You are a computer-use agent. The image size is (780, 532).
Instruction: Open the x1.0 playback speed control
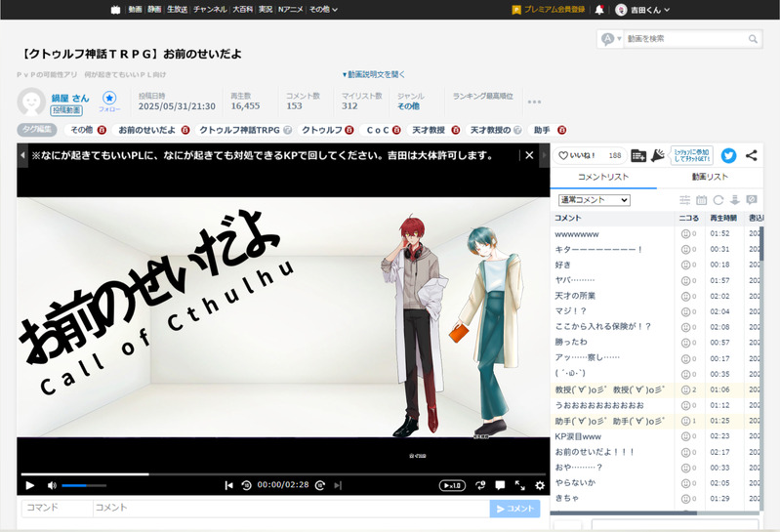tap(452, 485)
